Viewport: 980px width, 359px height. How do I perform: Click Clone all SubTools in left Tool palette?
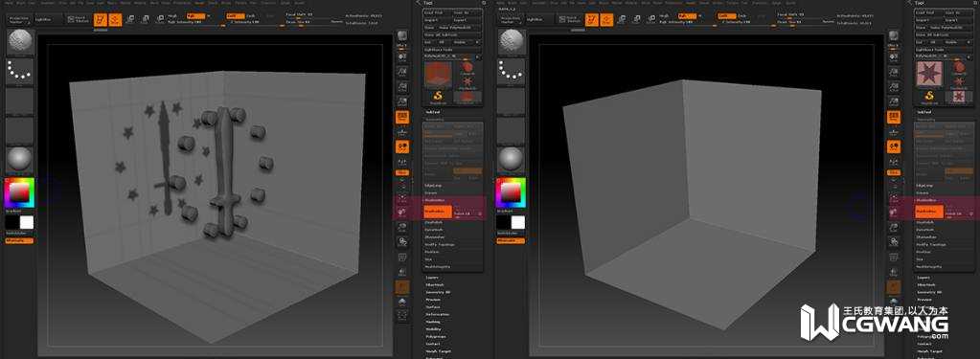pos(453,35)
